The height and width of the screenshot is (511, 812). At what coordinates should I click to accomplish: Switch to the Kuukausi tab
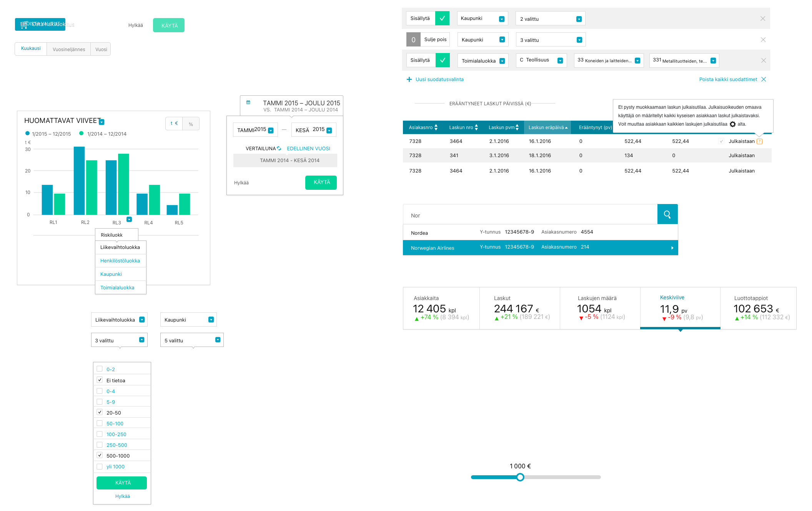click(x=31, y=49)
